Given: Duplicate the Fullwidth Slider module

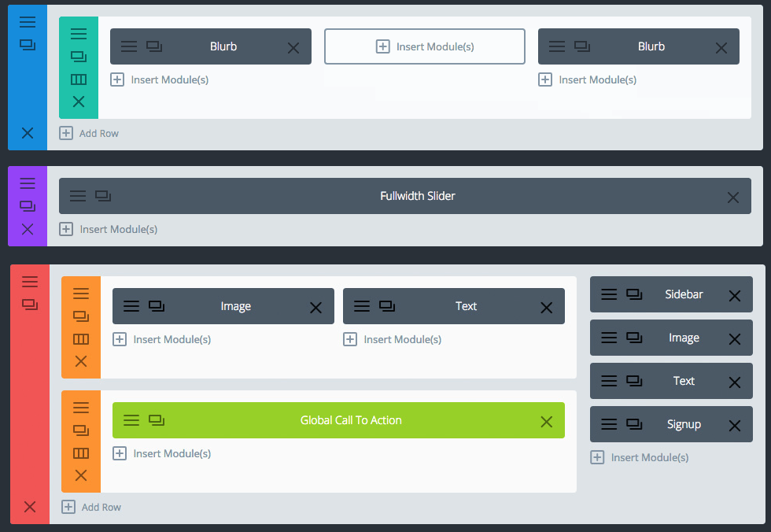Looking at the screenshot, I should [103, 196].
